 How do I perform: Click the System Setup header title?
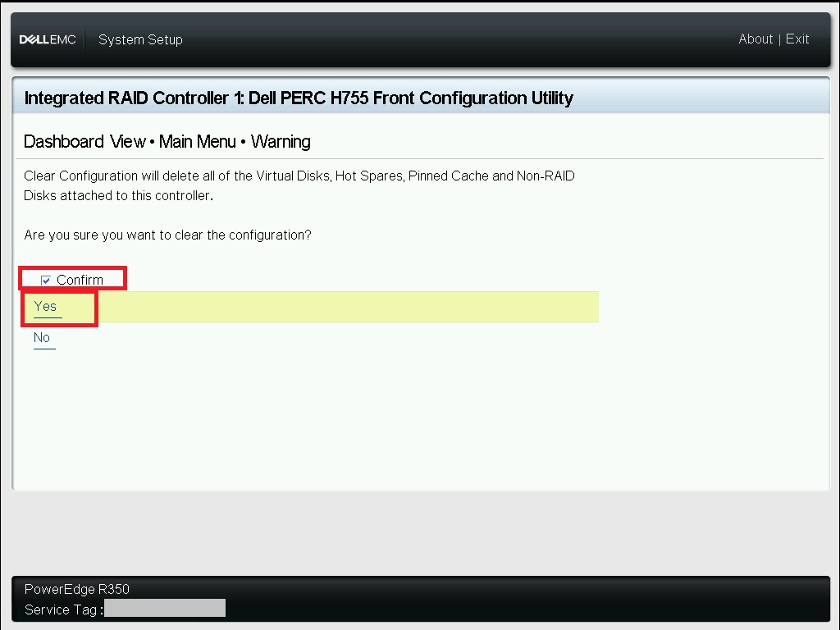point(140,39)
